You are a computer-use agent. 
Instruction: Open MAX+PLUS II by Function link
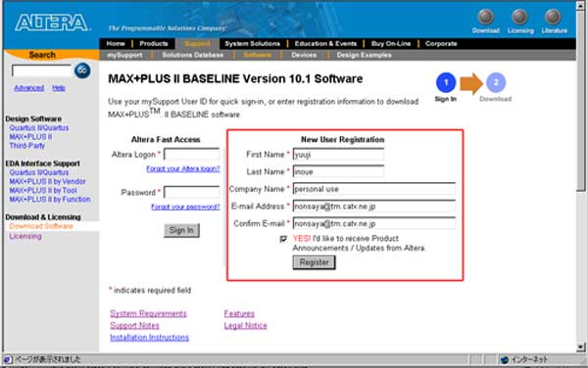pos(50,200)
